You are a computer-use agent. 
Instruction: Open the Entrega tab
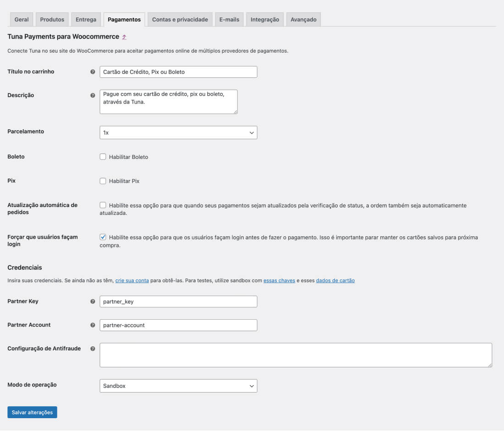86,20
